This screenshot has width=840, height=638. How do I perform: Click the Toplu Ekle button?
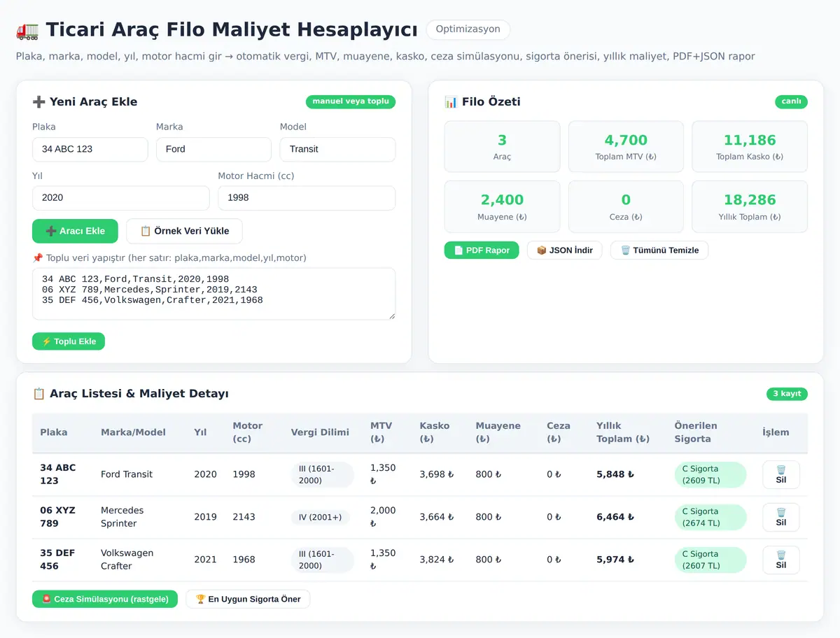coord(69,341)
